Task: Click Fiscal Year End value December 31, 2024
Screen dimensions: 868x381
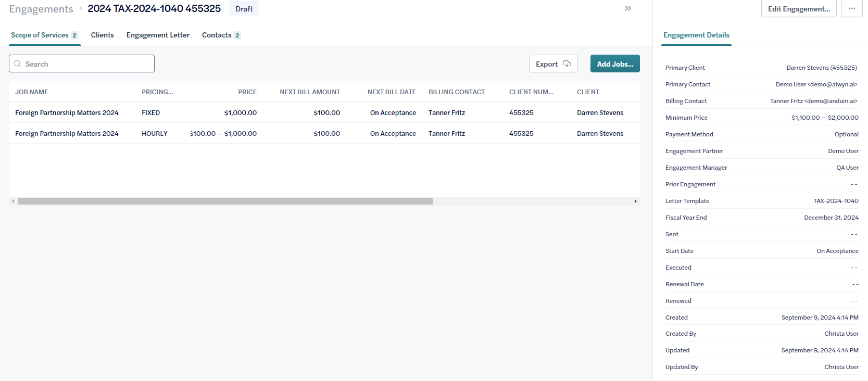Action: (x=831, y=218)
